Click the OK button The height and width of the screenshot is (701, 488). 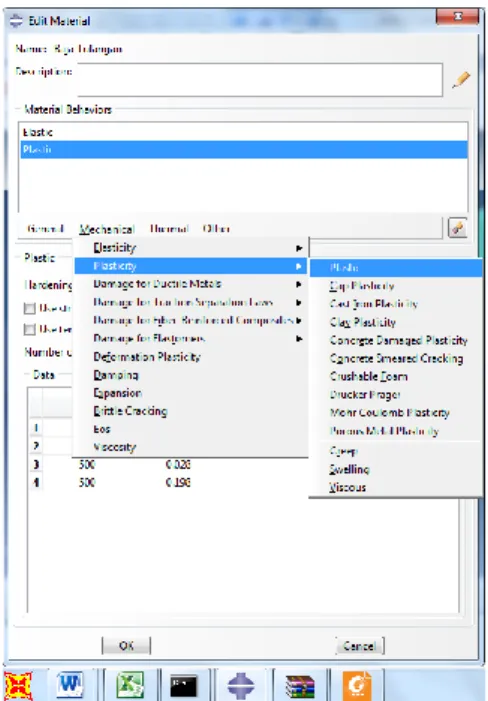point(126,646)
